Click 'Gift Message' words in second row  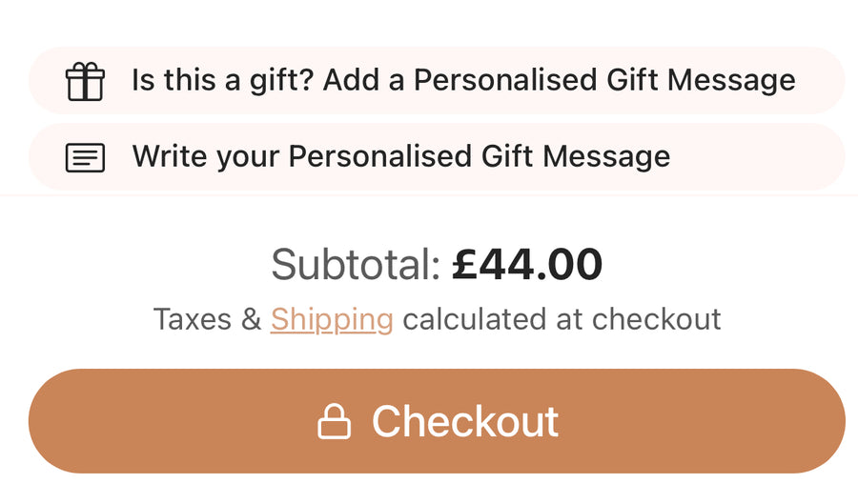[x=576, y=157]
